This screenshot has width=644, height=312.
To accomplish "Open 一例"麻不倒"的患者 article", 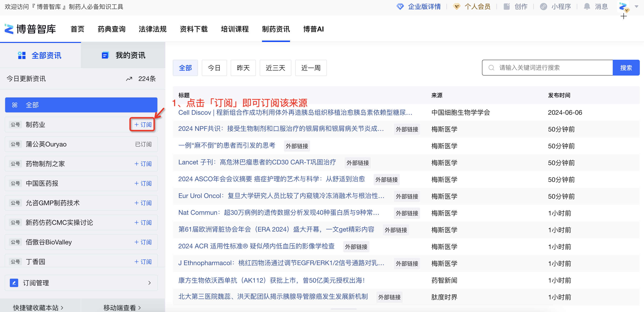I will (227, 146).
